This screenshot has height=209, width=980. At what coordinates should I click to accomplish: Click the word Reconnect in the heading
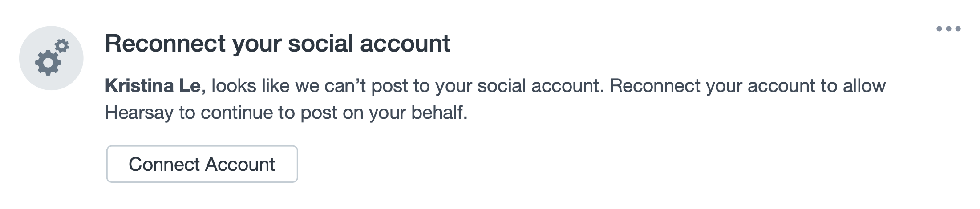[165, 44]
